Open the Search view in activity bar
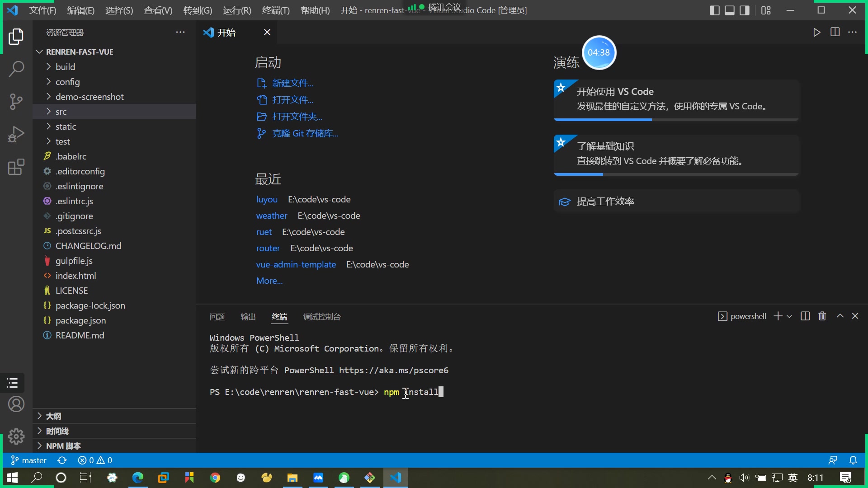The height and width of the screenshot is (488, 868). tap(16, 69)
